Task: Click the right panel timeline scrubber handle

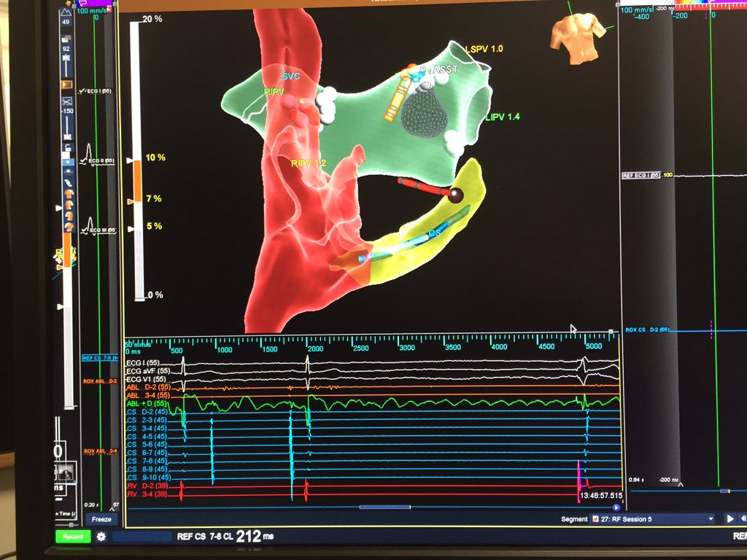Action: [724, 491]
